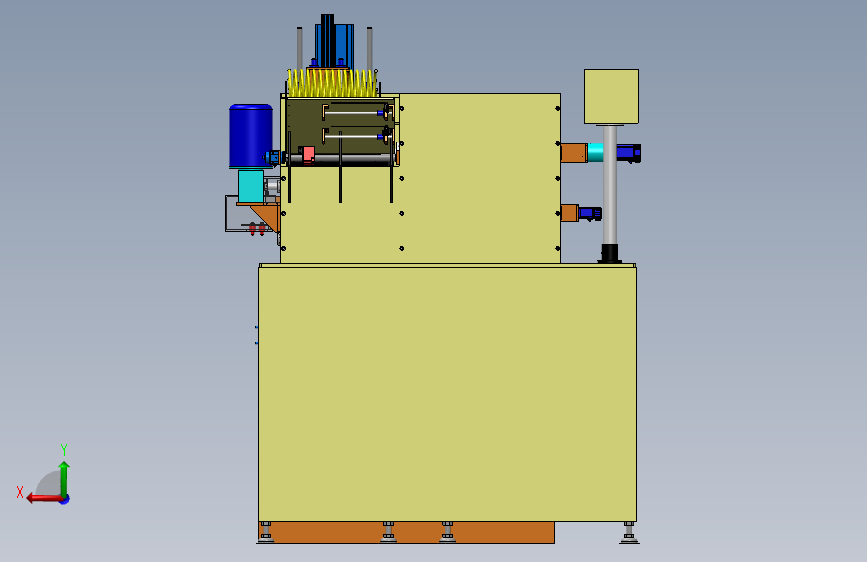
Task: Select the lower small blue motor on right
Action: (590, 214)
